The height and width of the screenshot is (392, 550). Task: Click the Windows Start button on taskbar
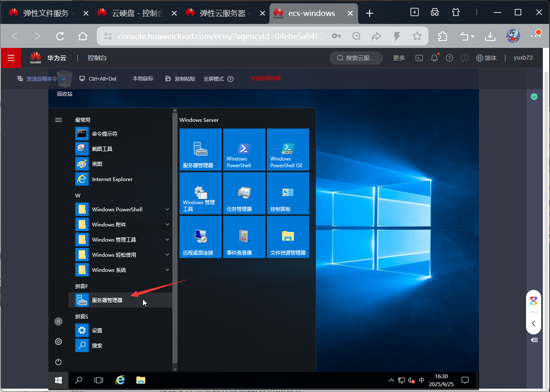58,380
